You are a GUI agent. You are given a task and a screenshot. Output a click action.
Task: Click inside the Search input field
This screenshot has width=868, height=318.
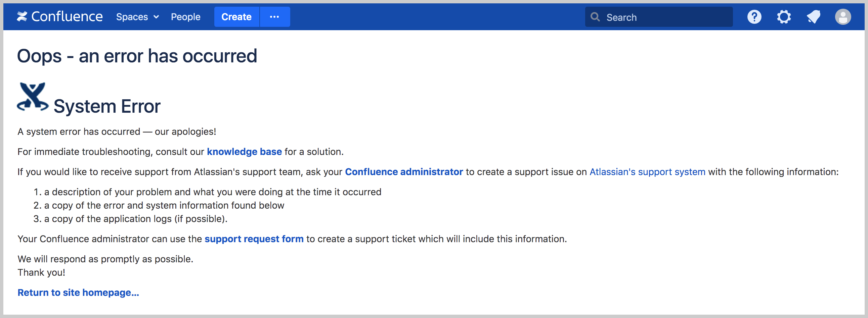pos(657,17)
